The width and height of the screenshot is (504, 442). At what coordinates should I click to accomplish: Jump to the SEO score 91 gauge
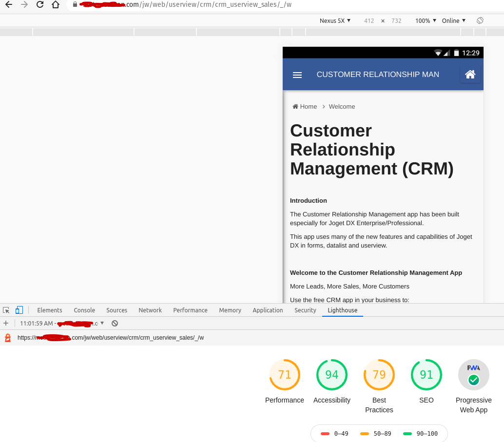426,375
